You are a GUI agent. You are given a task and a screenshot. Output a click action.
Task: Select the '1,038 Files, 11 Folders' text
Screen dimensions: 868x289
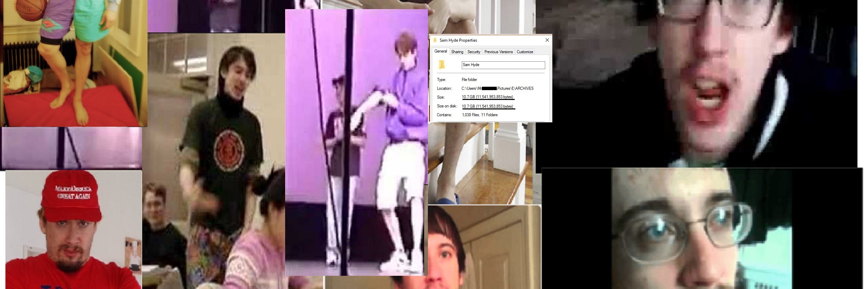[480, 115]
